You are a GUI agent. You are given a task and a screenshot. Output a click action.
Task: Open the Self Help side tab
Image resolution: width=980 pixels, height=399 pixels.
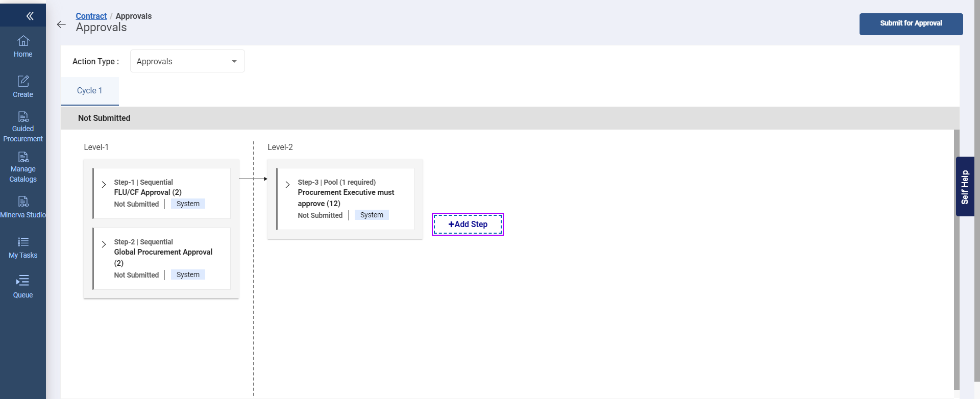(x=965, y=187)
